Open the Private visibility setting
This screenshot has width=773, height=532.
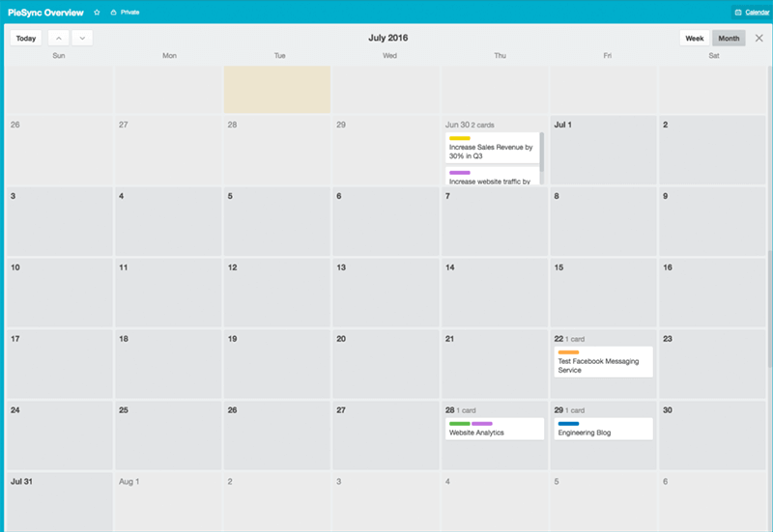tap(126, 13)
